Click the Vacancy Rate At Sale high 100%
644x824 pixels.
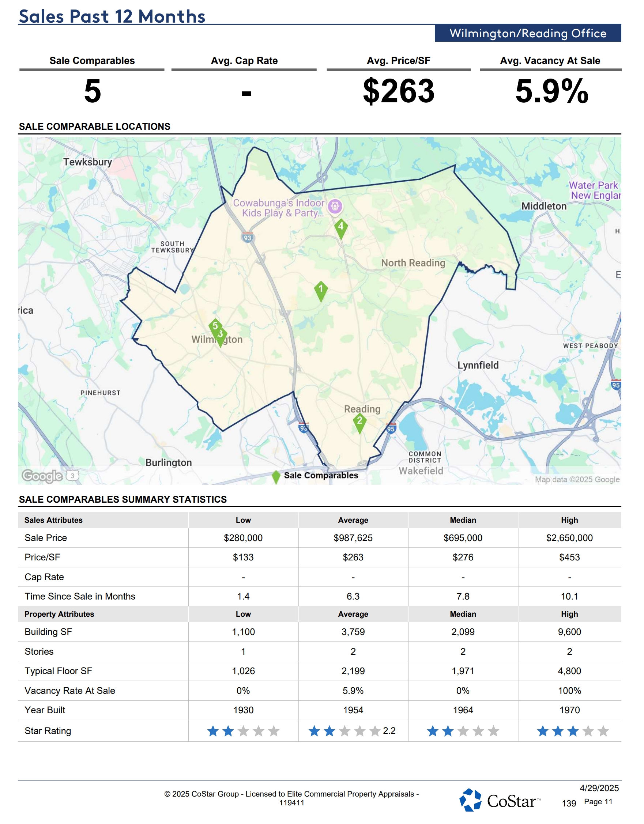569,691
